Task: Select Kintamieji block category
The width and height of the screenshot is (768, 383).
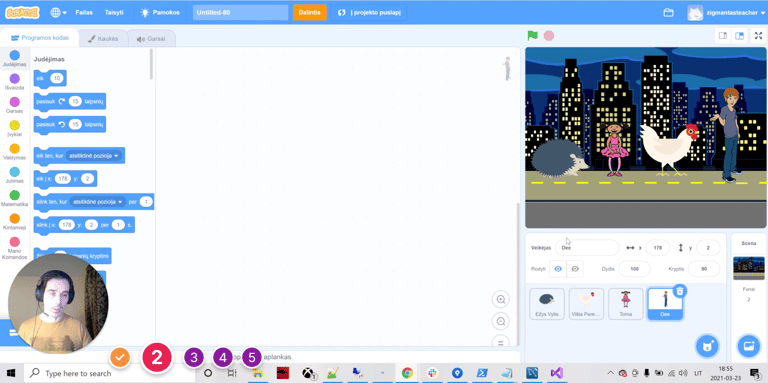Action: pos(15,221)
